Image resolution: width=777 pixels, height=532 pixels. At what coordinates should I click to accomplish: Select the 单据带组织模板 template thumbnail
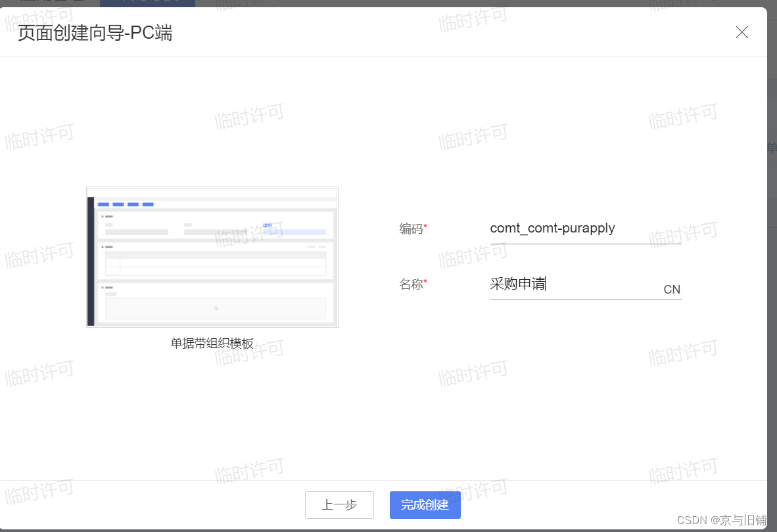point(212,257)
